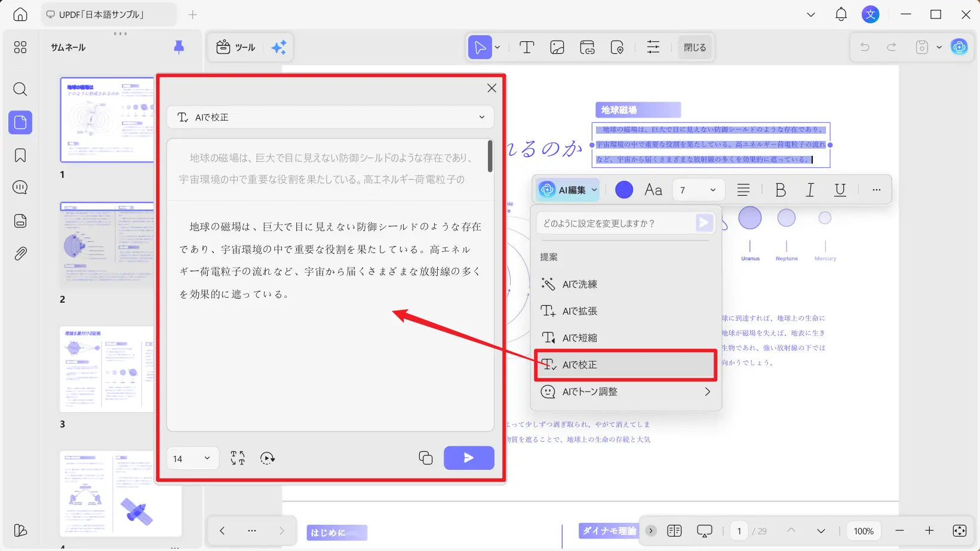Open the font size 7 dropdown
Viewport: 980px width, 551px height.
698,189
